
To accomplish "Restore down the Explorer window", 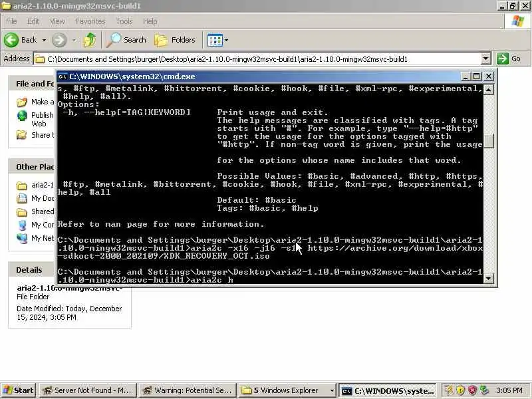I will coord(513,6).
